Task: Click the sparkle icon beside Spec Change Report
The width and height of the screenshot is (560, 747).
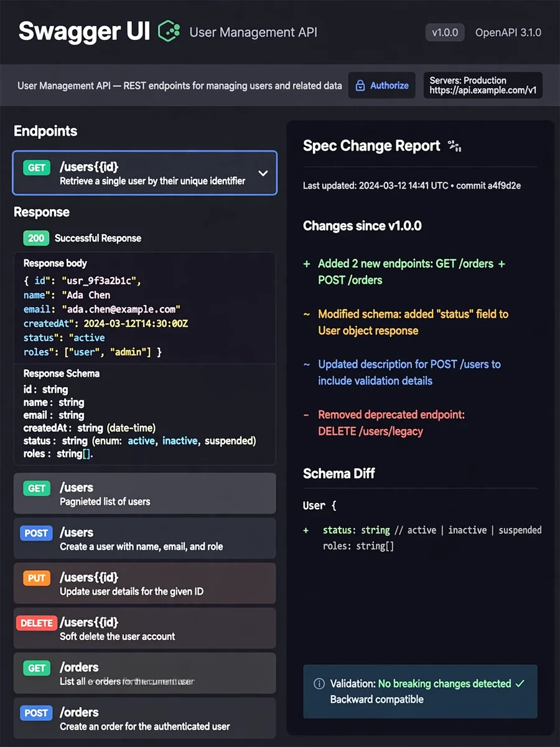Action: (x=454, y=146)
